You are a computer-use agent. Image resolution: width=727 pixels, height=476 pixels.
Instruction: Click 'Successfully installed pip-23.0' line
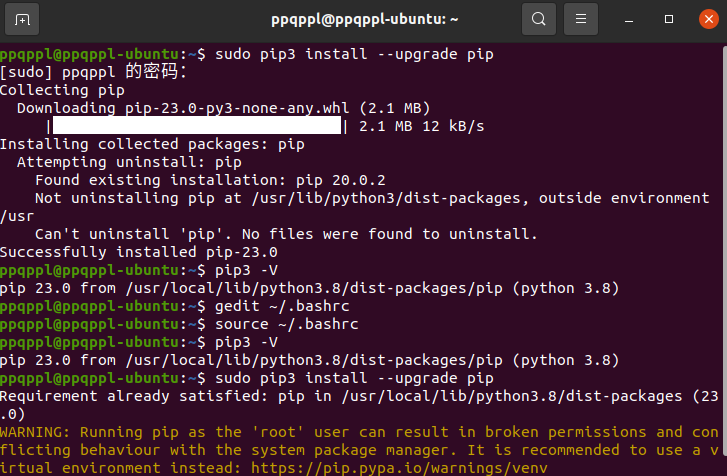coord(139,252)
